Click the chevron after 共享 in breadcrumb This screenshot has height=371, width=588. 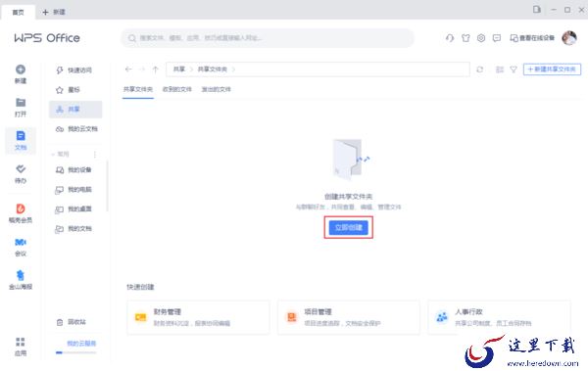click(x=191, y=70)
